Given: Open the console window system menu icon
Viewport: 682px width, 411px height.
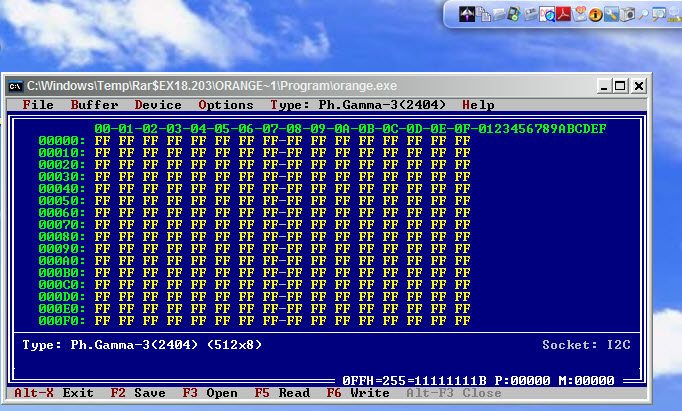Looking at the screenshot, I should click(14, 86).
